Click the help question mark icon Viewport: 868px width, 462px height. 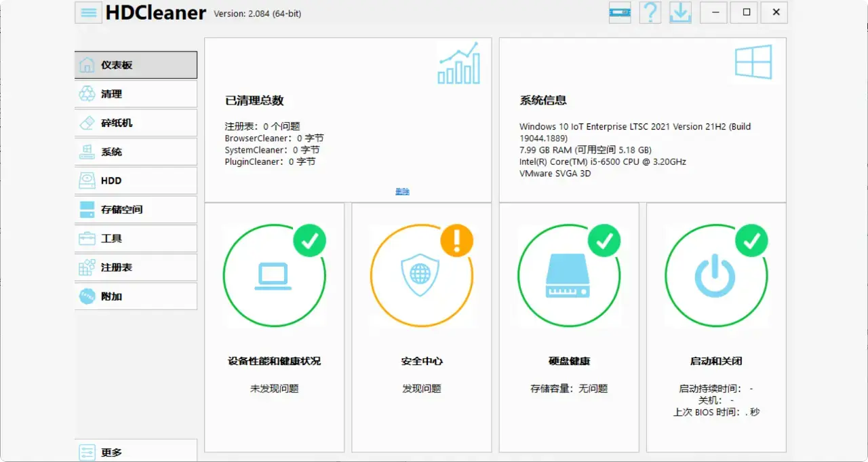[x=650, y=12]
